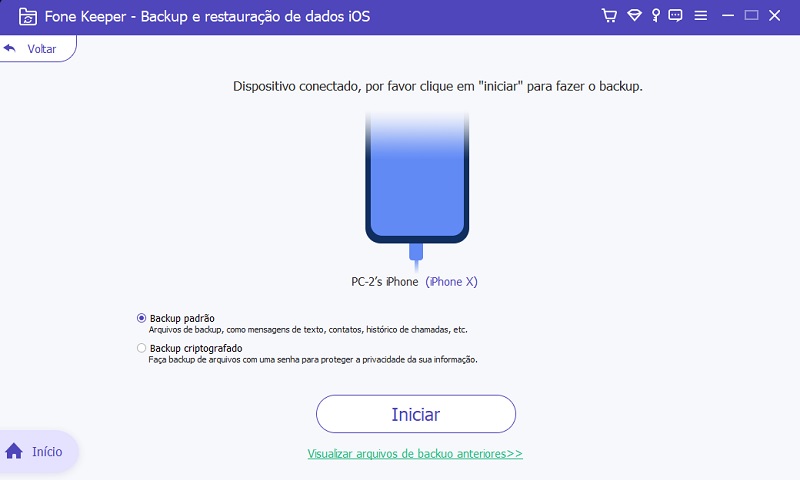Click the iPhone X model label

452,282
